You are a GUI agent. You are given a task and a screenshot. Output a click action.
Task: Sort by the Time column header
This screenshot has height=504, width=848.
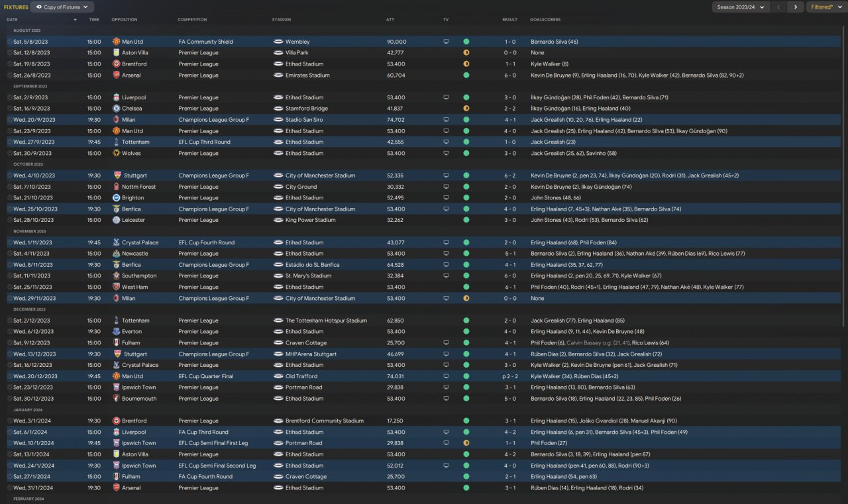[x=94, y=19]
